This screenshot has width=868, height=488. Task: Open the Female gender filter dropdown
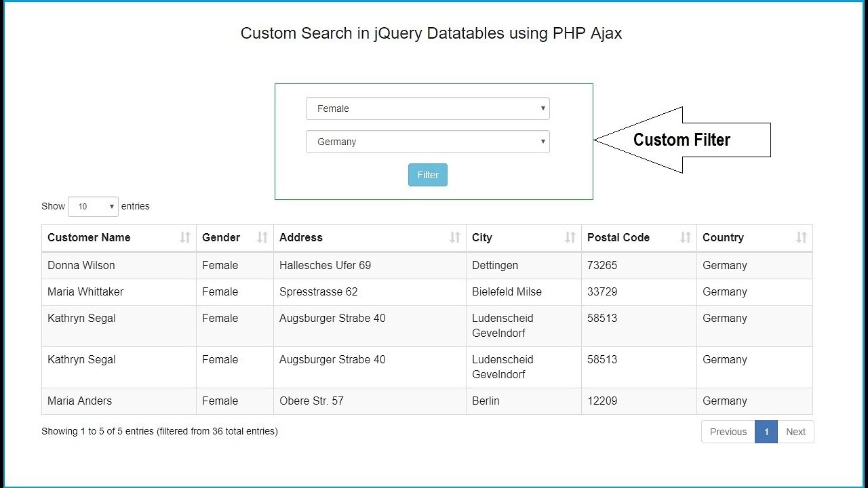pyautogui.click(x=427, y=108)
